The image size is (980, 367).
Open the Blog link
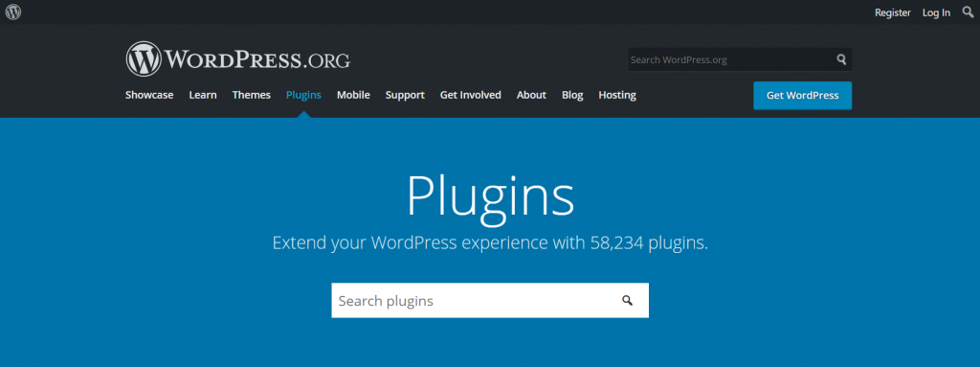pos(572,95)
